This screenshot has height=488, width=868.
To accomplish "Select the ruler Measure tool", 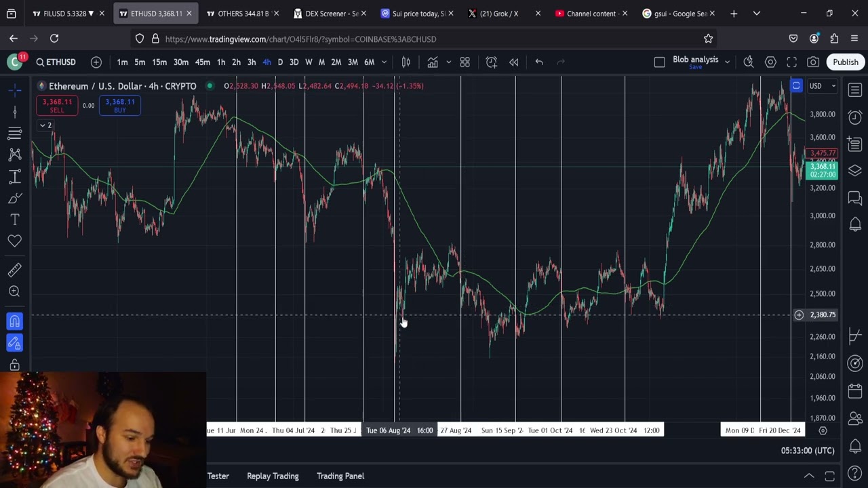I will coord(14,270).
